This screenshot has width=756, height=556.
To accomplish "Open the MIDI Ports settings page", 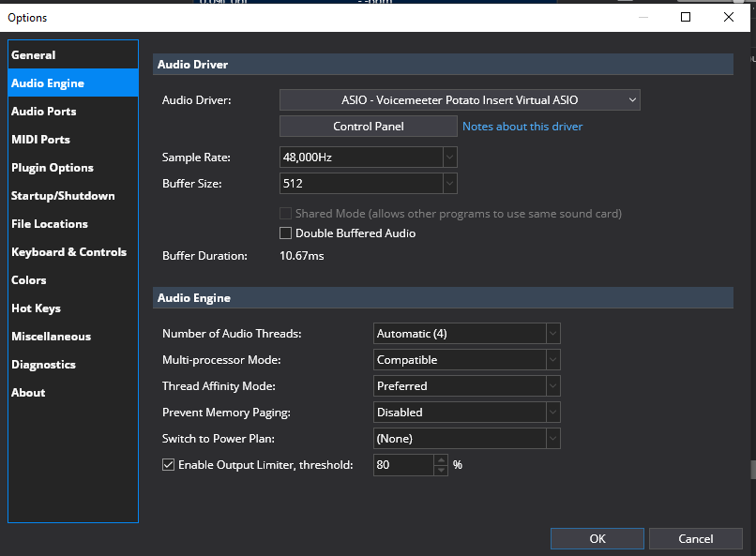I will tap(40, 140).
